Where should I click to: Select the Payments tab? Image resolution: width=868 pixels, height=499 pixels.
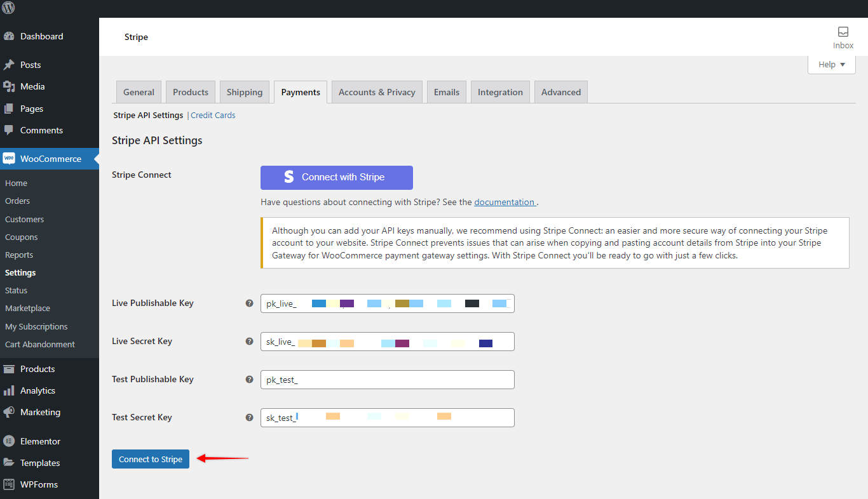click(301, 92)
